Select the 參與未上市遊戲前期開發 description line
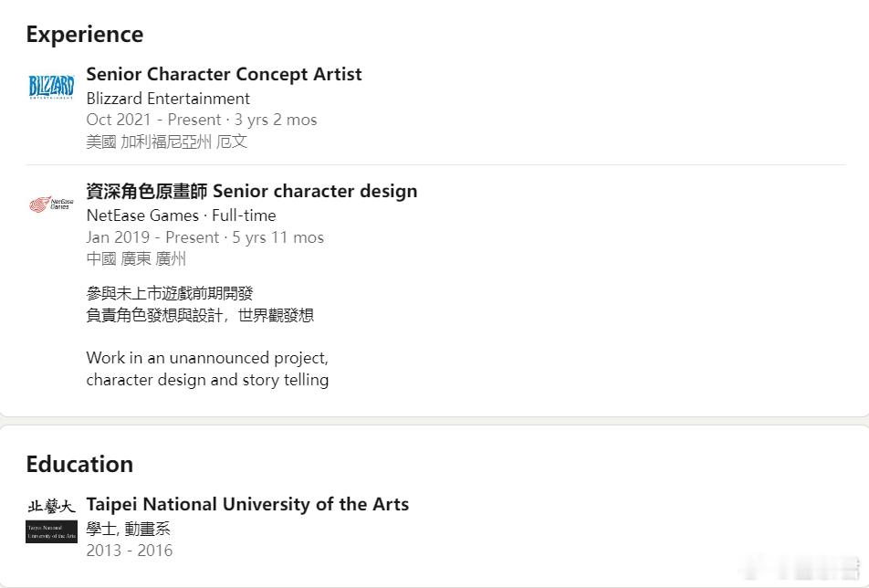The height and width of the screenshot is (588, 869). tap(170, 293)
